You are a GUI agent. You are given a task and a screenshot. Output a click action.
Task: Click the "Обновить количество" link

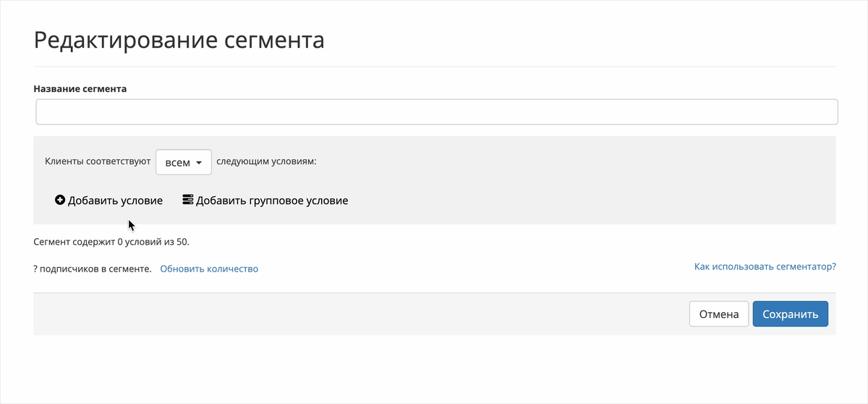coord(209,269)
